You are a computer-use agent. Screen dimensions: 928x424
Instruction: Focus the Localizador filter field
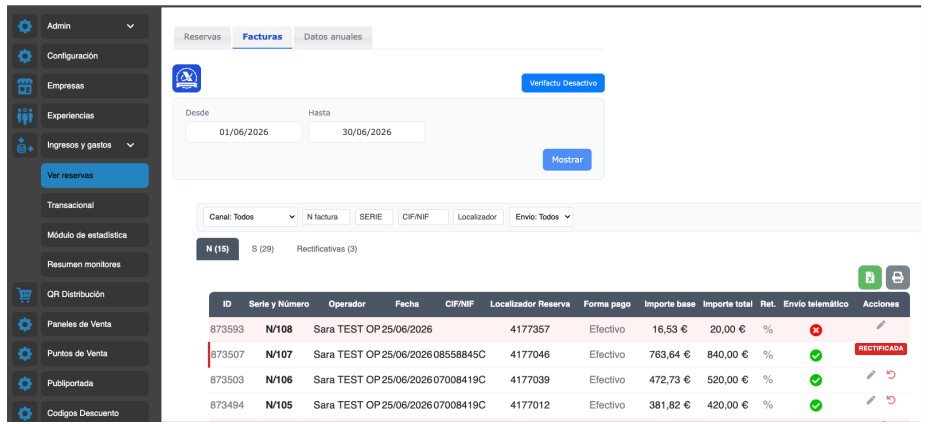coord(478,217)
